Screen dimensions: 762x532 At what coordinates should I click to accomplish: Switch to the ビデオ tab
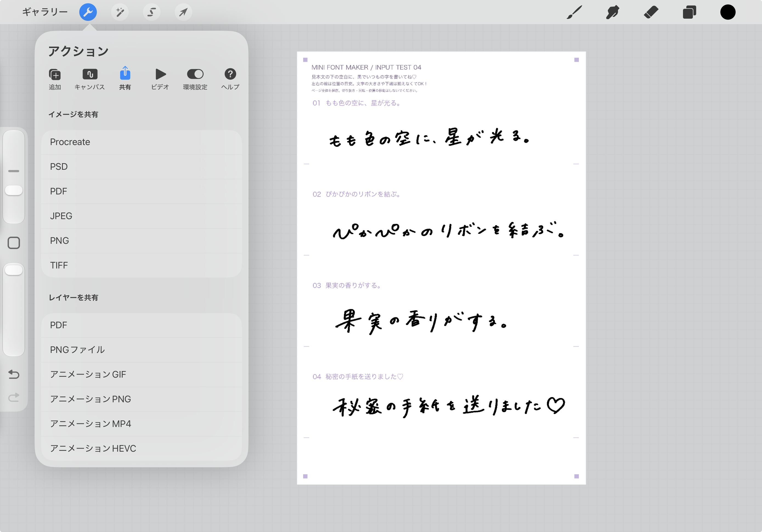(x=160, y=79)
